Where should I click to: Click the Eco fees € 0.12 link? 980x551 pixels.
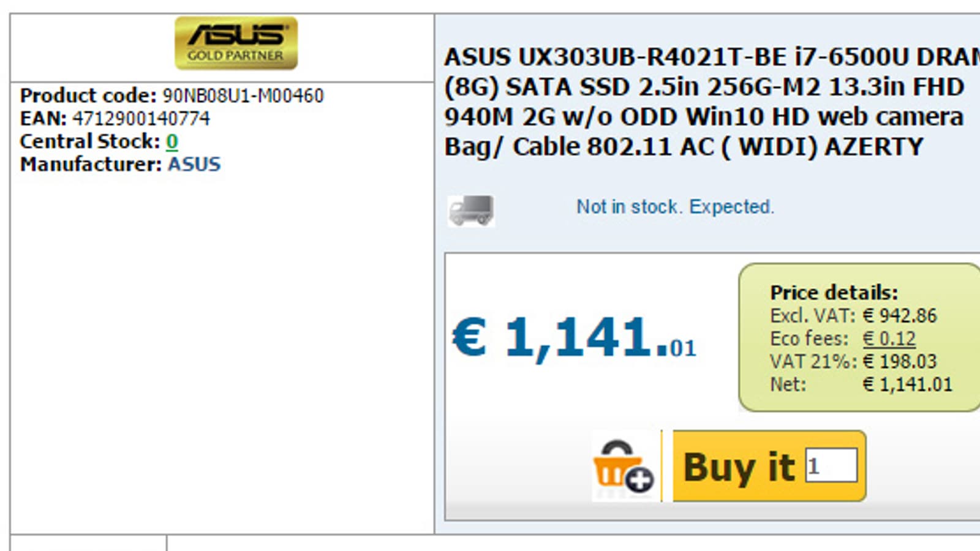[889, 339]
